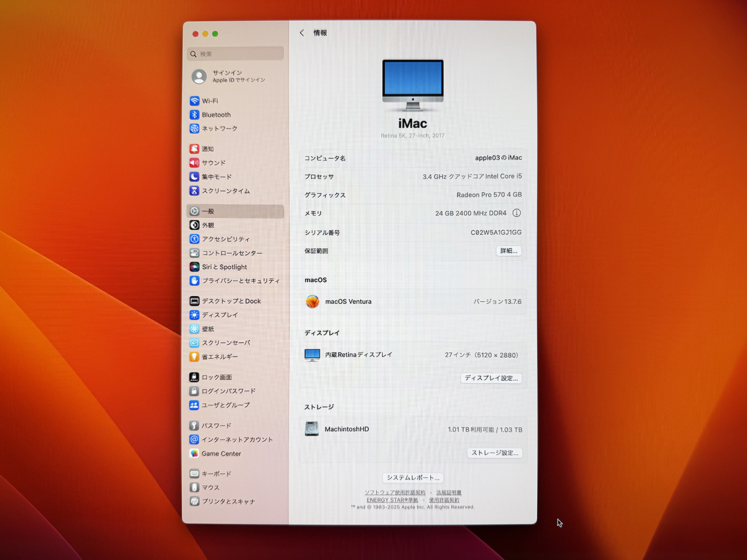Select the ネットワーク globe icon
747x560 pixels.
(x=195, y=129)
